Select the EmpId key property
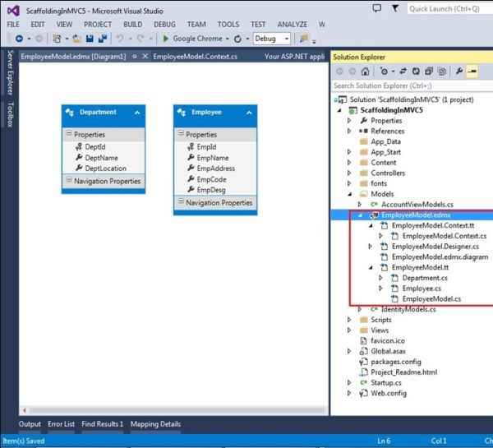 [x=206, y=147]
